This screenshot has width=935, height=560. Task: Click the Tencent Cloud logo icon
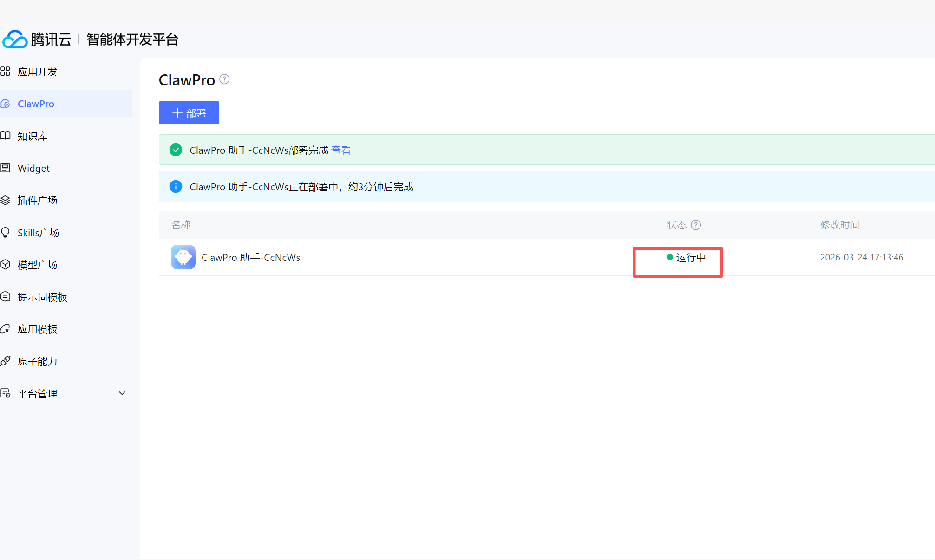pos(15,39)
